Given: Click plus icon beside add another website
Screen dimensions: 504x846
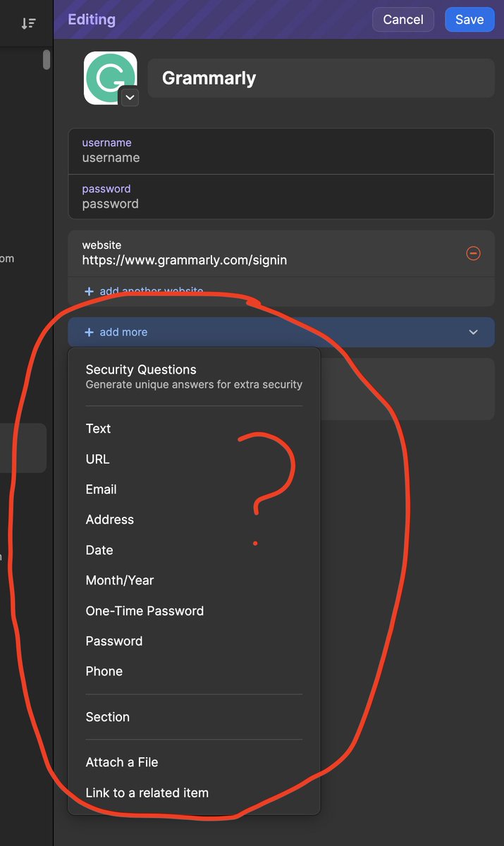Looking at the screenshot, I should [x=89, y=291].
